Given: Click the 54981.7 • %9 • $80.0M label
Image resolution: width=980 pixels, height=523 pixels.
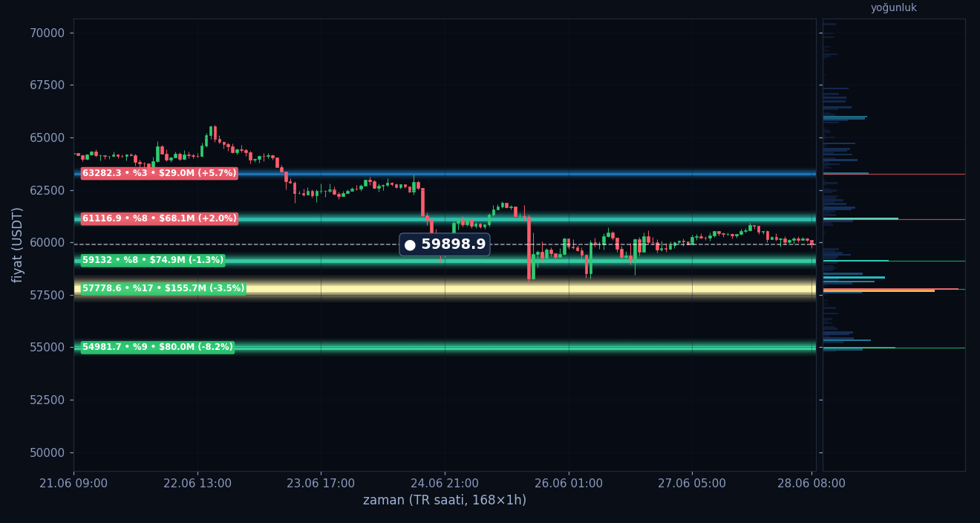Looking at the screenshot, I should [x=157, y=347].
